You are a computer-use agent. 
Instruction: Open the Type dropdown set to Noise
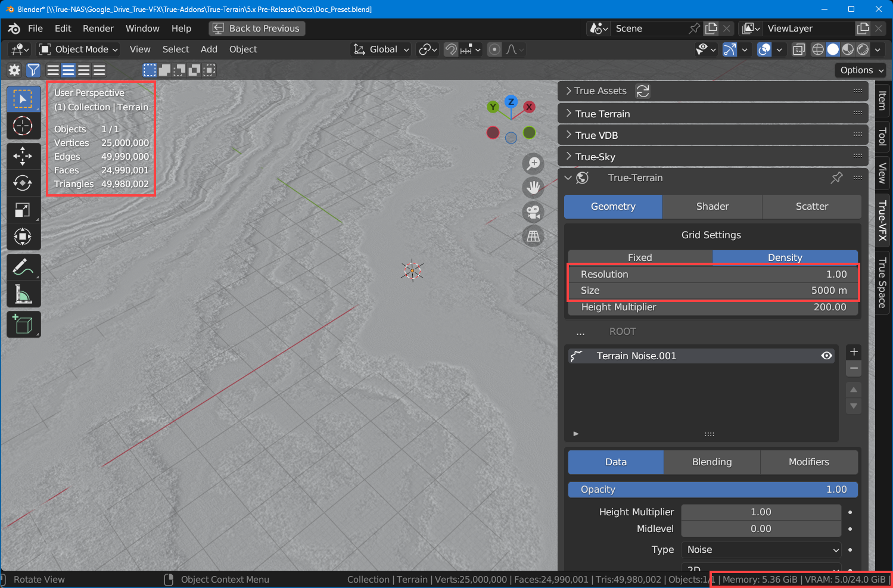(x=761, y=549)
